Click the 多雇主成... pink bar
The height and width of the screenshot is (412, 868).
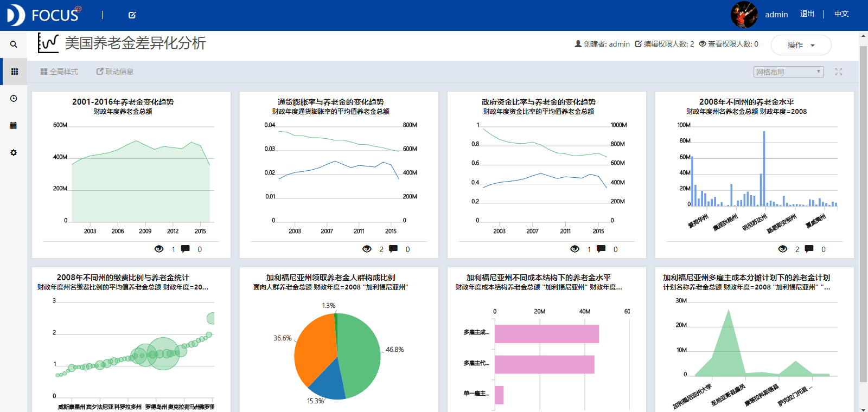click(547, 334)
